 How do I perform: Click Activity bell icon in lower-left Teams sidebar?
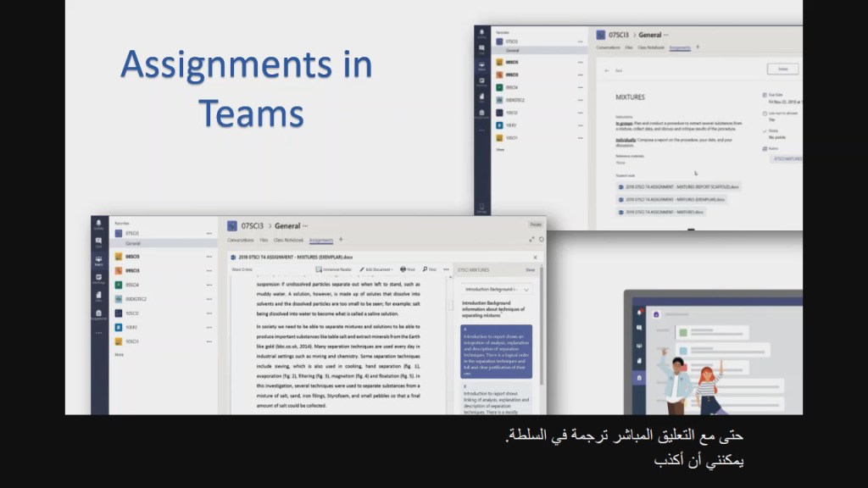(99, 226)
